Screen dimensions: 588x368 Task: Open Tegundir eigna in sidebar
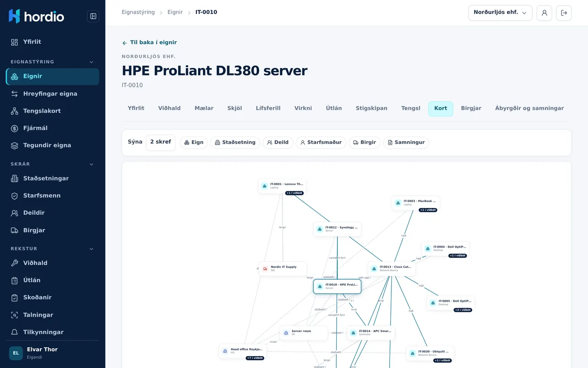52,145
